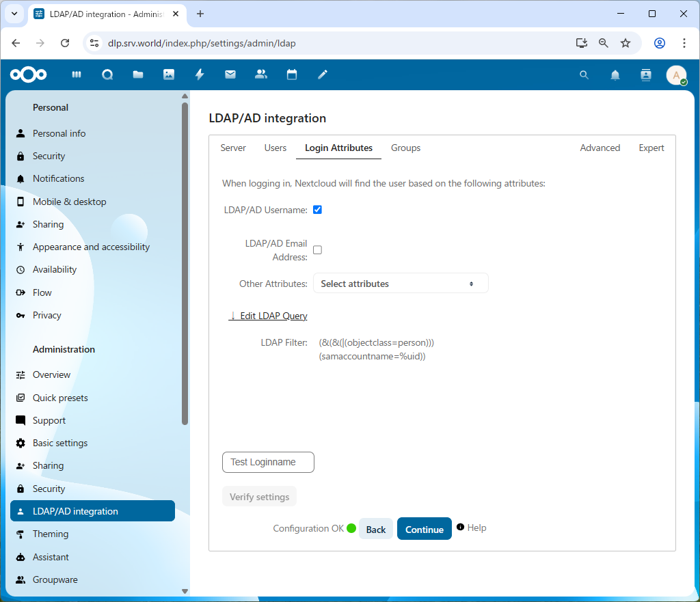Click the unified search magnifier icon
This screenshot has width=700, height=602.
pos(584,75)
